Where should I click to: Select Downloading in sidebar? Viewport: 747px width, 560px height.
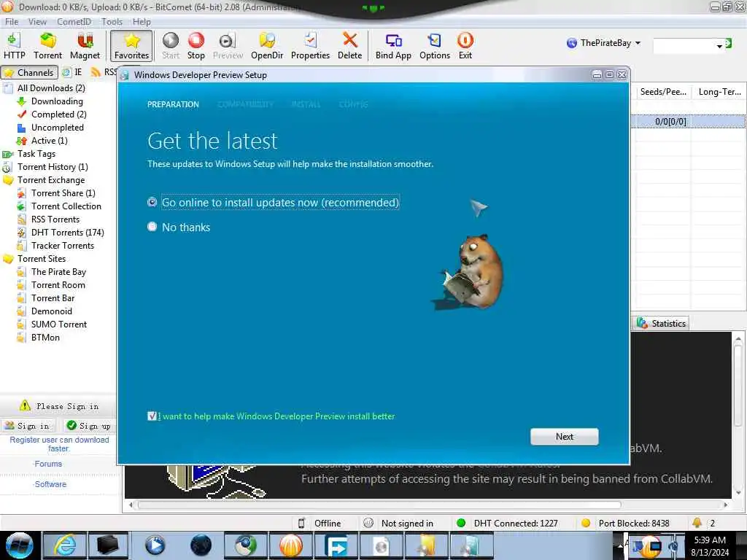(x=57, y=101)
